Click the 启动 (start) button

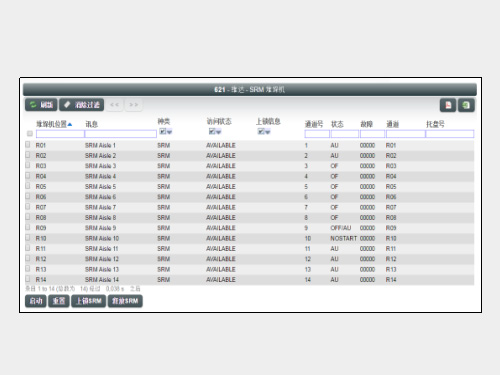pyautogui.click(x=36, y=301)
